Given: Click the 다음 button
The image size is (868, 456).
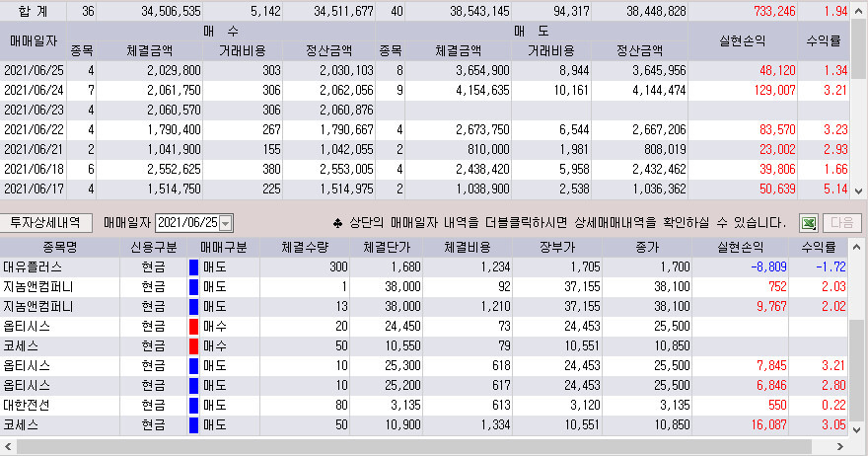Looking at the screenshot, I should click(x=841, y=223).
